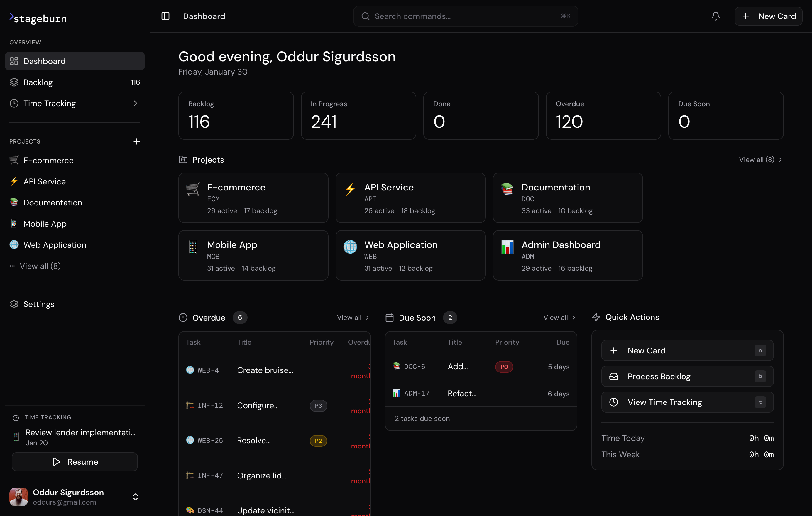Click the Quick Actions lightning icon

click(596, 317)
